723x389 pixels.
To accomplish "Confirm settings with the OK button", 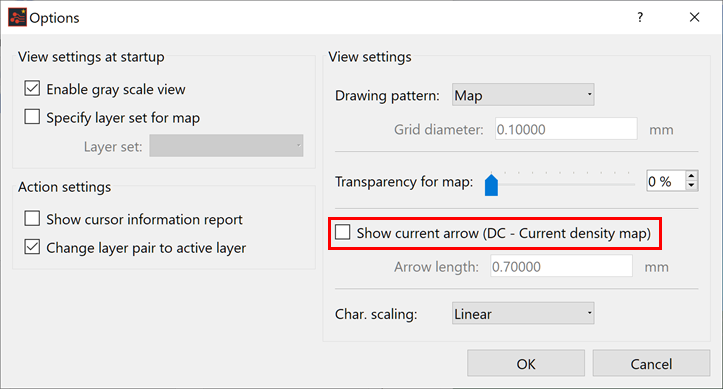I will 526,364.
